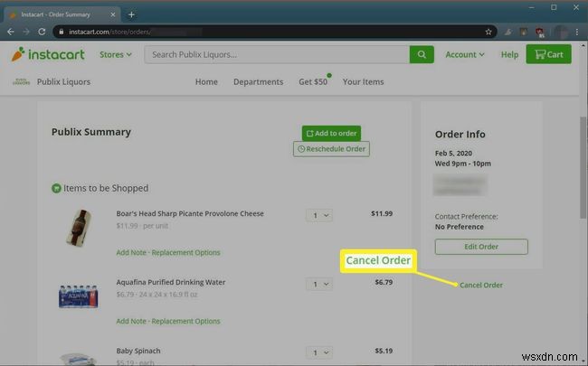Viewport: 588px width, 366px height.
Task: Open the Cart button
Action: (548, 54)
